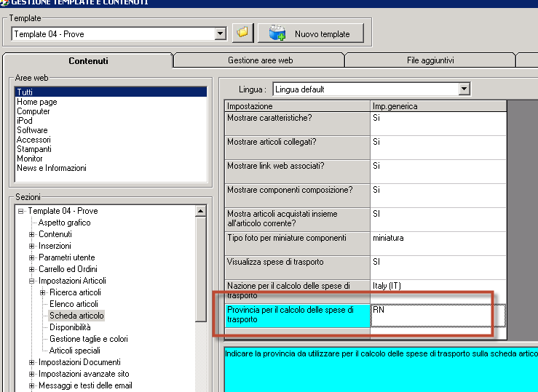The image size is (538, 392).
Task: Select Tipo foto per miniature componenti row
Action: [298, 244]
